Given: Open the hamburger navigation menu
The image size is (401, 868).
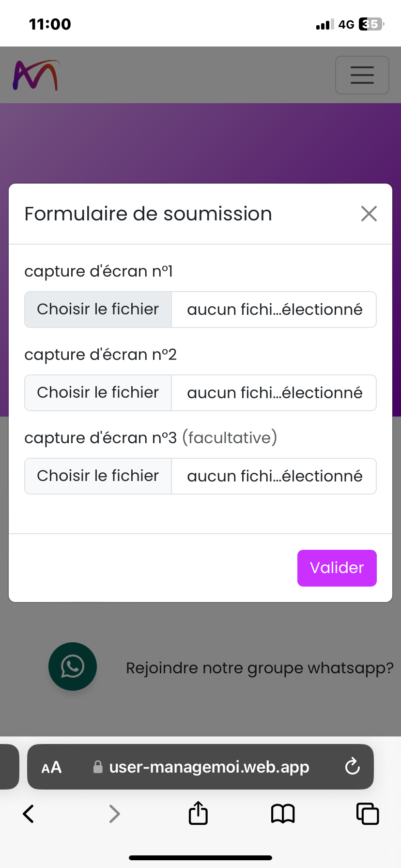Looking at the screenshot, I should click(x=362, y=75).
